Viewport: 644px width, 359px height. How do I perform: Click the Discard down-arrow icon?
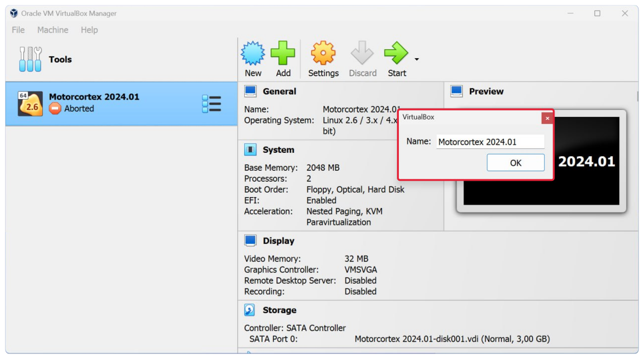(x=362, y=53)
